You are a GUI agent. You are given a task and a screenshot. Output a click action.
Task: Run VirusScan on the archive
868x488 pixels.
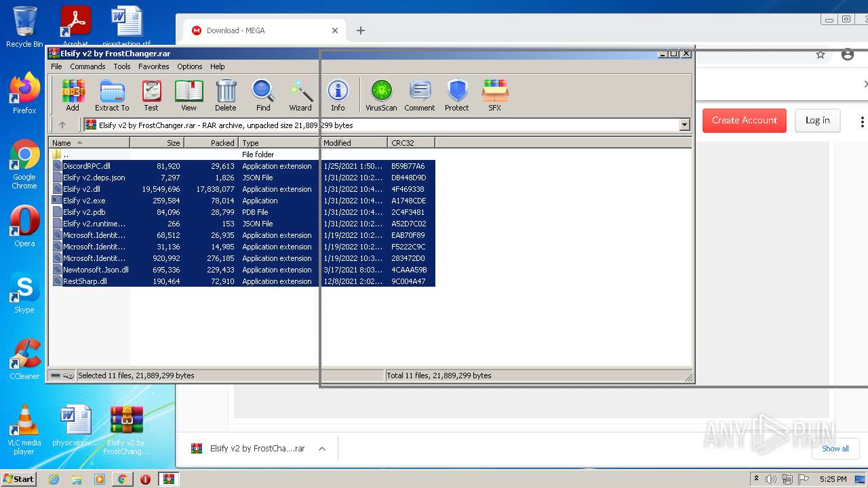[x=381, y=96]
